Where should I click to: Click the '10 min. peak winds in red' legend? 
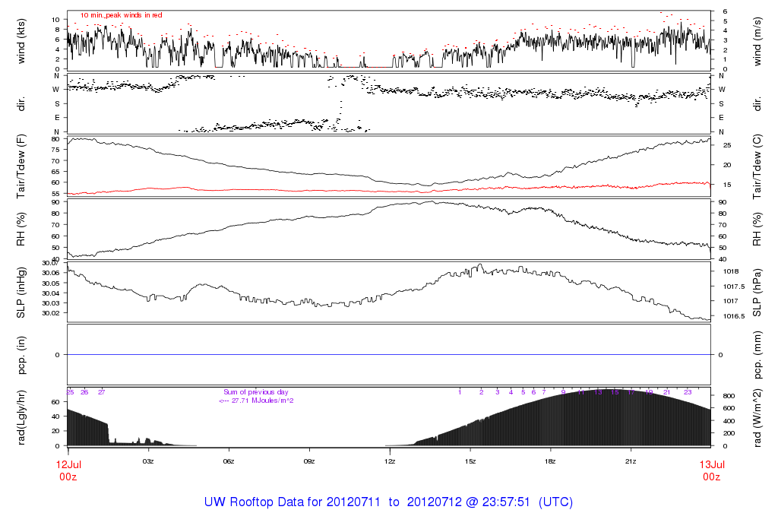122,15
